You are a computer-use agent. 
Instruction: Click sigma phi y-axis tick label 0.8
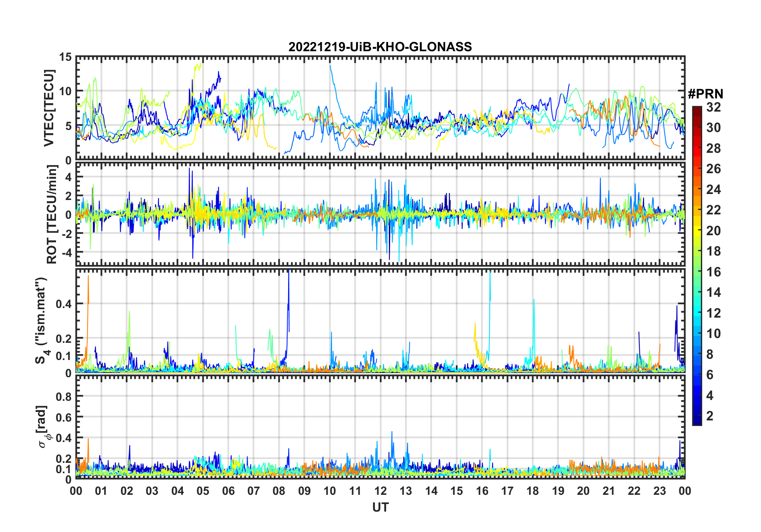[x=64, y=396]
